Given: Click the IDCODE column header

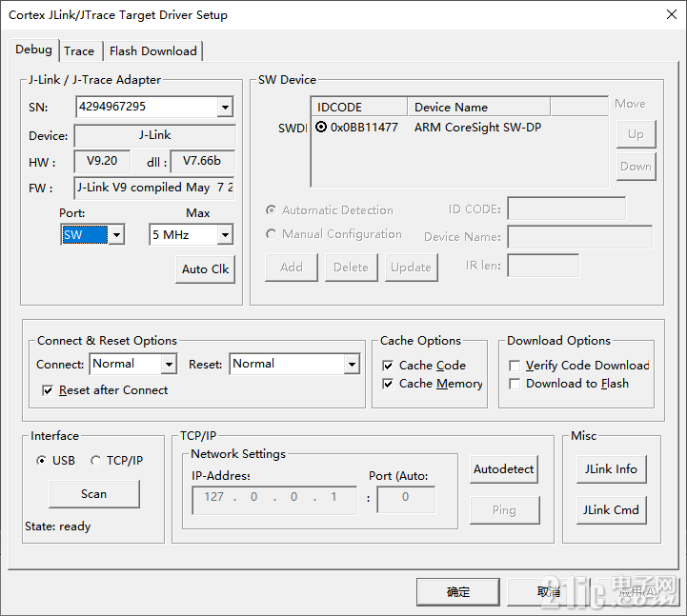Looking at the screenshot, I should coord(359,108).
